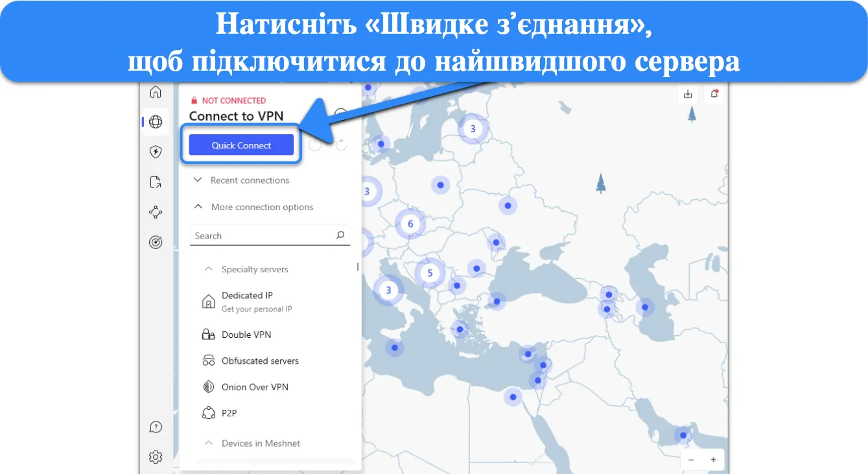
Task: Click the download icon at top right
Action: click(x=688, y=94)
